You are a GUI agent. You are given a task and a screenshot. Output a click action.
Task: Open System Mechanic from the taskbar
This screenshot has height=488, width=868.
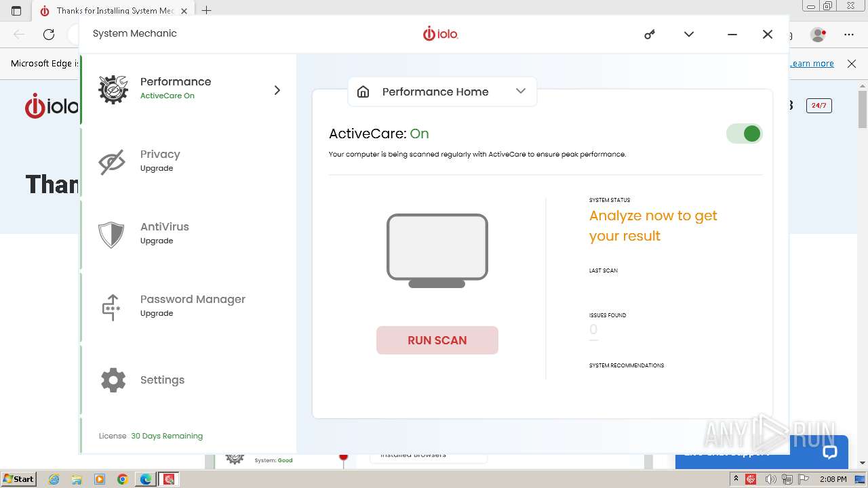[169, 479]
